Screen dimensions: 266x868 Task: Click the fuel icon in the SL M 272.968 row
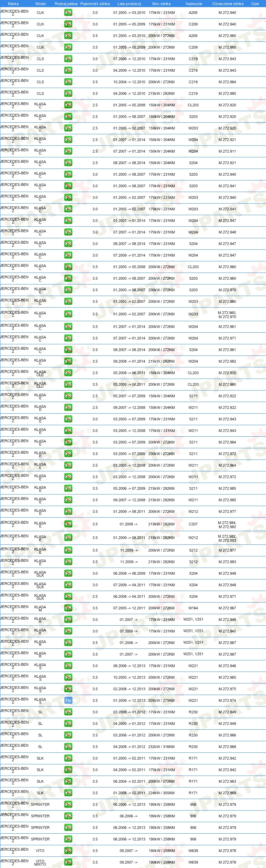(68, 747)
